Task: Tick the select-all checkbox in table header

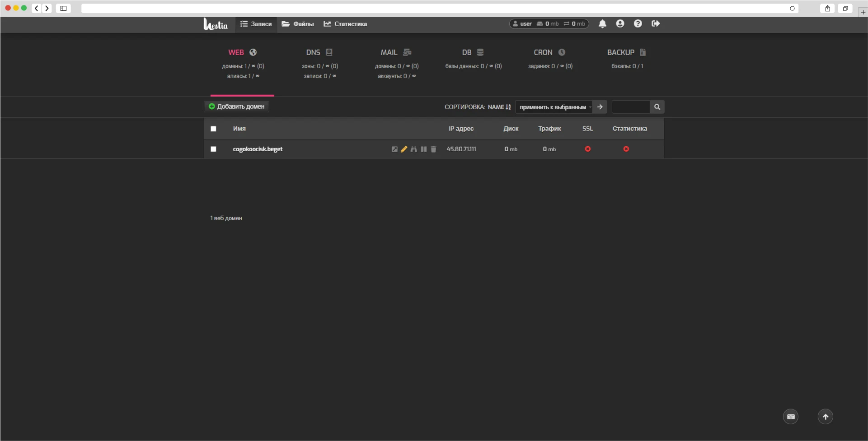Action: 213,129
